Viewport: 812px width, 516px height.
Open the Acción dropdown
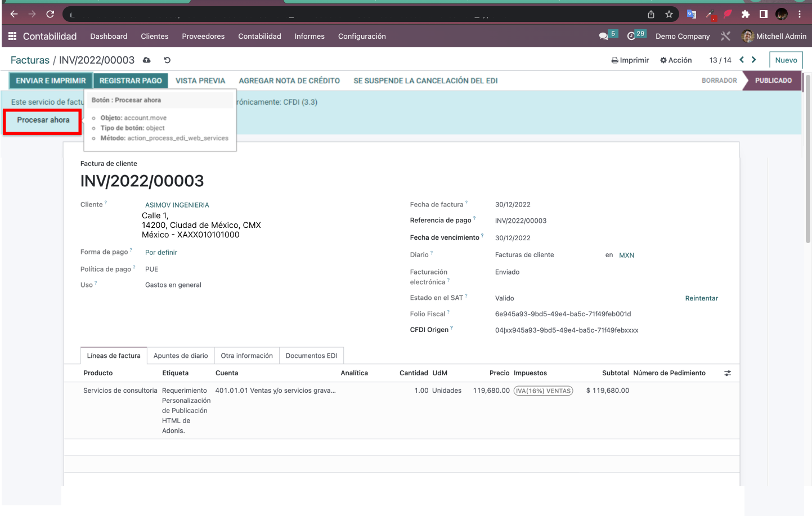(676, 60)
